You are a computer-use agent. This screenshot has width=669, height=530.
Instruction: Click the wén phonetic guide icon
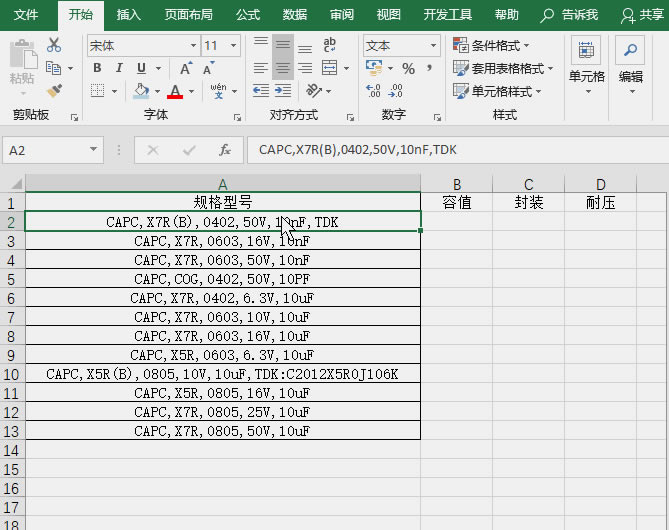pyautogui.click(x=218, y=90)
